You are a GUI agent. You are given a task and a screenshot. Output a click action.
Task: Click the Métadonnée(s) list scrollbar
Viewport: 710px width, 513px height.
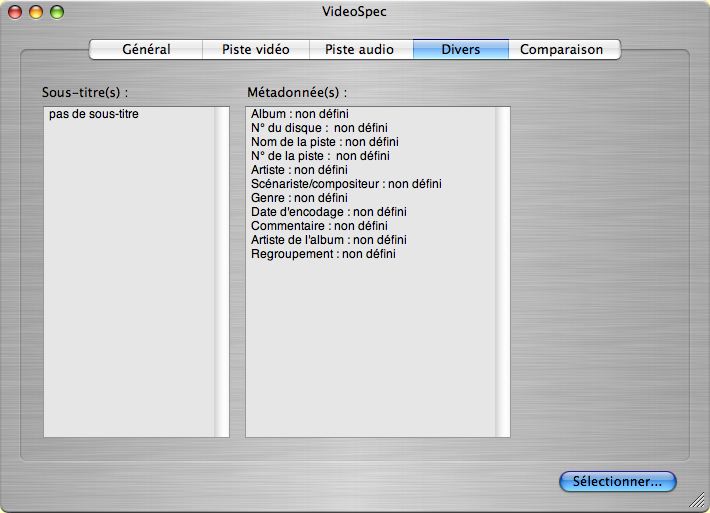tap(503, 272)
